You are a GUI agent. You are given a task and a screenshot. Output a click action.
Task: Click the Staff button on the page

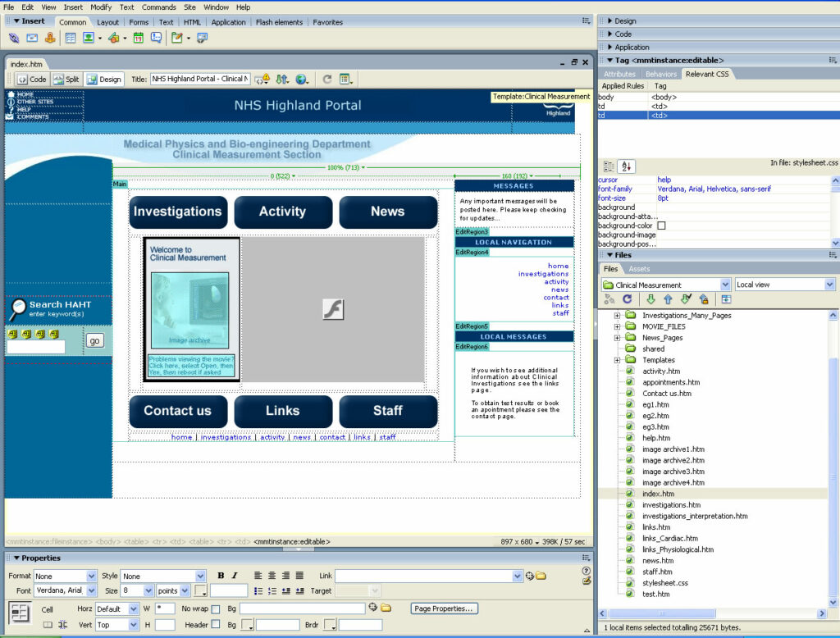pos(388,411)
